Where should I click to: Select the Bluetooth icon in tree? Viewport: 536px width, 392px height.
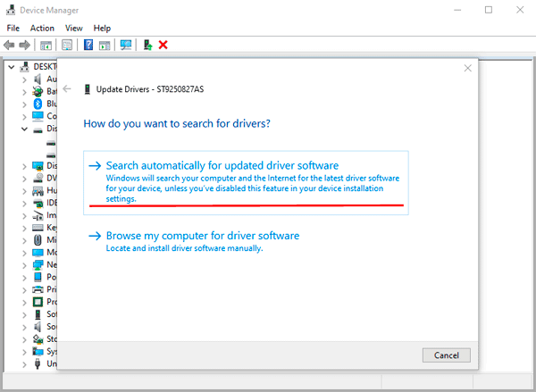pos(38,104)
